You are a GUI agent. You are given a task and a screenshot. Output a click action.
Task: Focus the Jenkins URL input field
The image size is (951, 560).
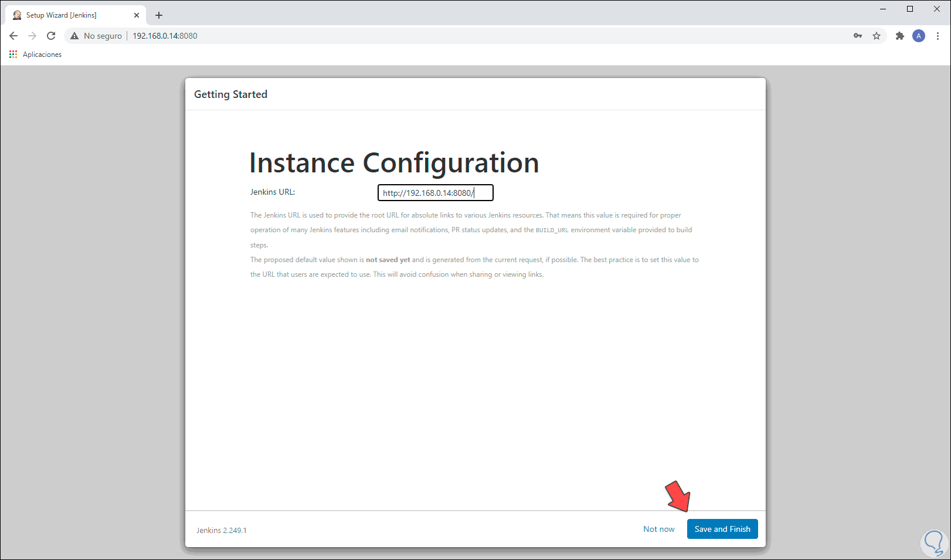pos(436,193)
